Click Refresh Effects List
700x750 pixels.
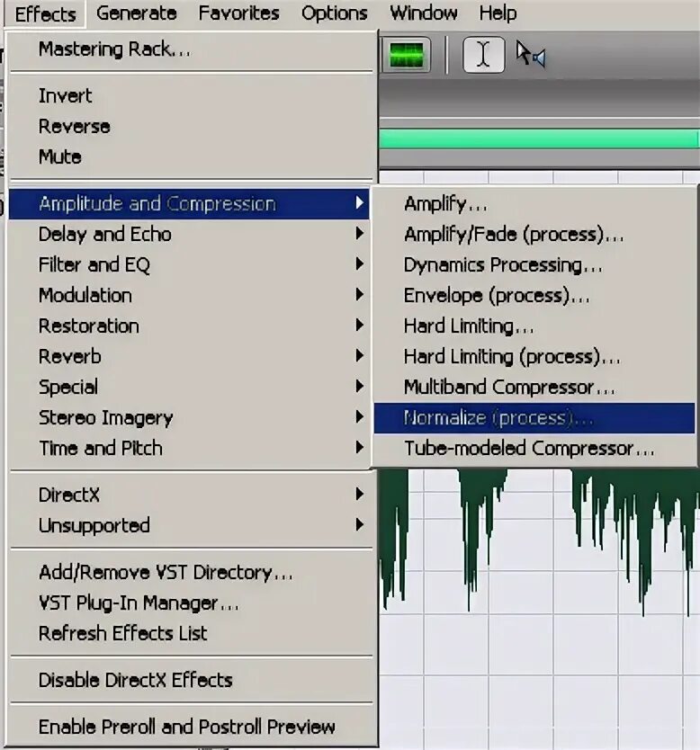click(x=191, y=634)
